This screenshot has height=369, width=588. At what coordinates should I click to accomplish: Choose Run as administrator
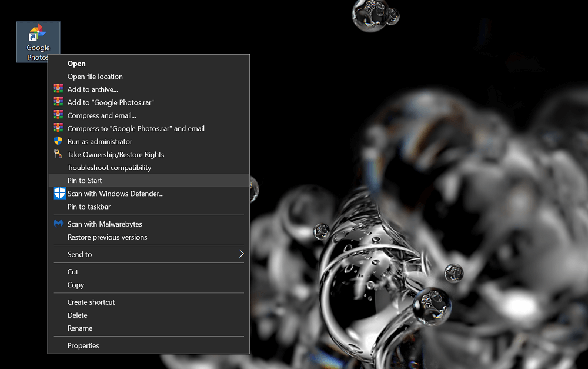click(149, 141)
